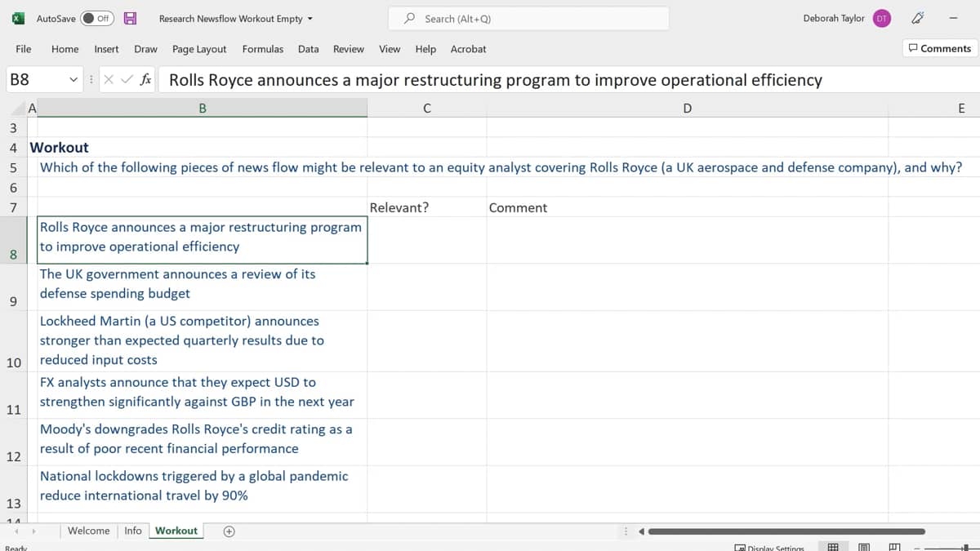Open the workbook title dropdown arrow
The width and height of the screenshot is (980, 551).
point(310,19)
